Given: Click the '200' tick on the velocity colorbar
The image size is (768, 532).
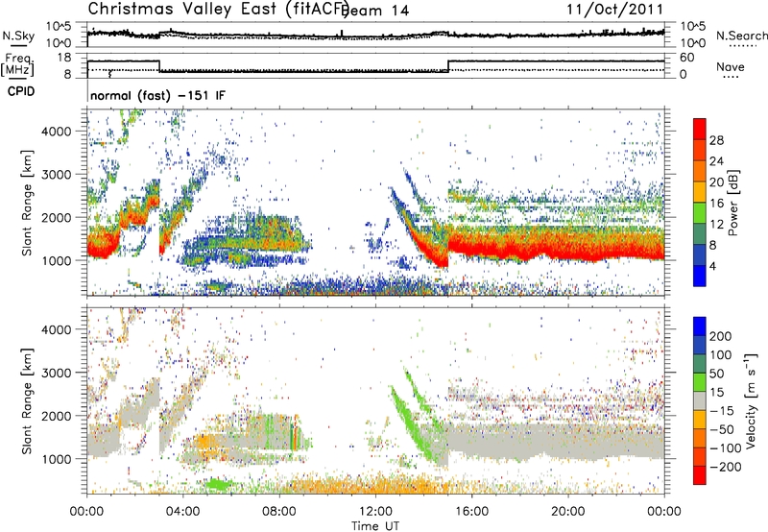Looking at the screenshot, I should [x=721, y=336].
